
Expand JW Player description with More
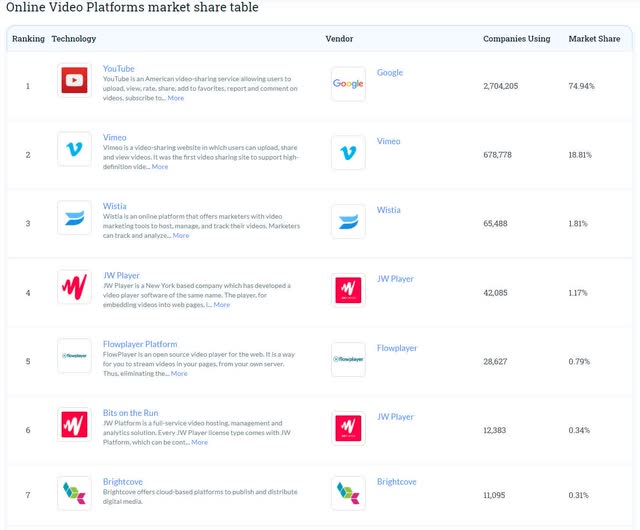pyautogui.click(x=222, y=305)
